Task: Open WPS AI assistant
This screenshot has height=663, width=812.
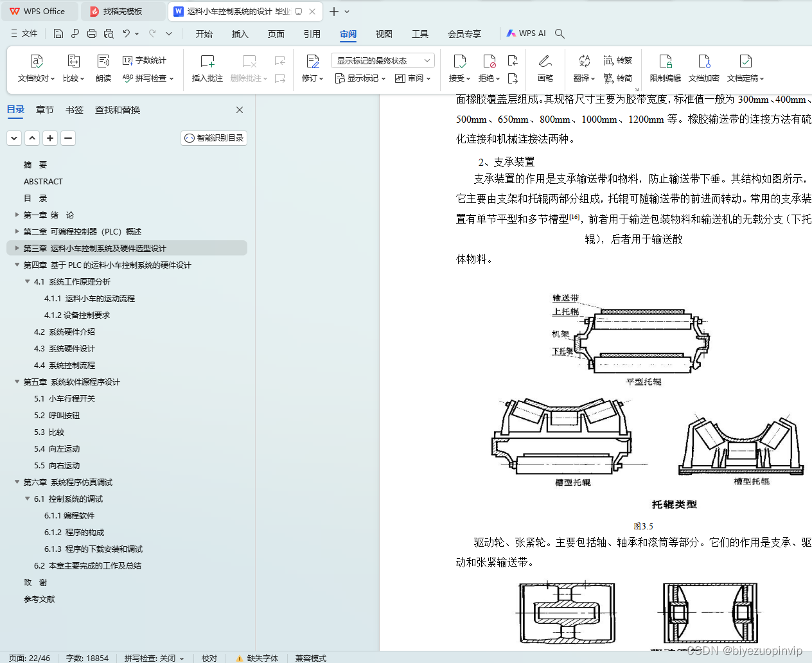Action: [x=526, y=33]
